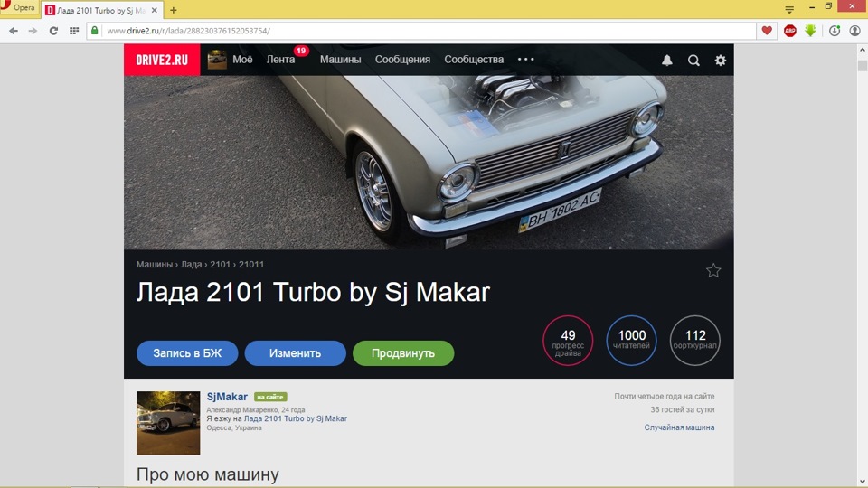Open the Adblock Plus extension icon
Viewport: 868px width, 488px height.
tap(790, 31)
